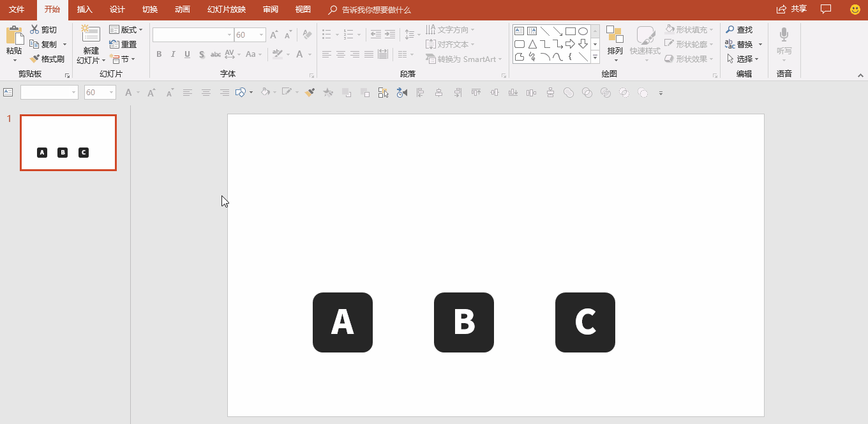Switch to the Insert (插入) tab
The height and width of the screenshot is (424, 868).
84,10
